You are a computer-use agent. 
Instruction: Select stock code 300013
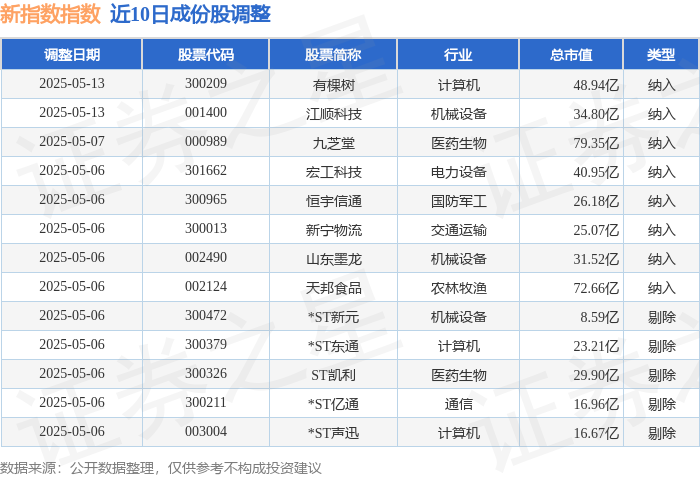[206, 229]
